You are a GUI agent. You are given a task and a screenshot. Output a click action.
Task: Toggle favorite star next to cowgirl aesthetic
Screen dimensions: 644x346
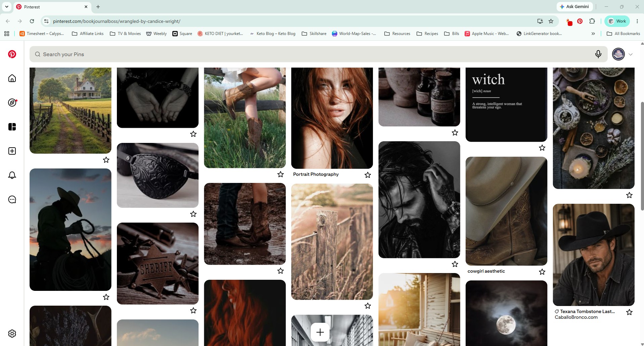(x=542, y=272)
